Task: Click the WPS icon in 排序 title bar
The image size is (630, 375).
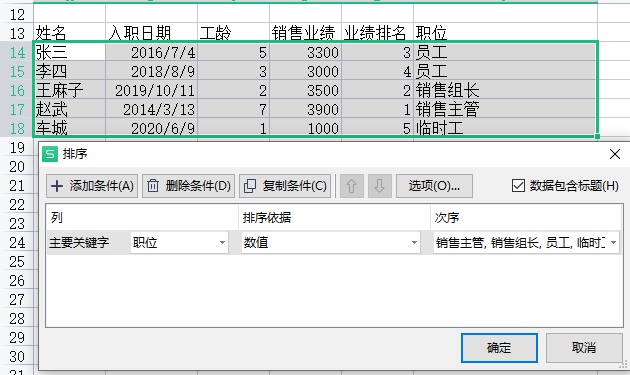Action: point(50,154)
